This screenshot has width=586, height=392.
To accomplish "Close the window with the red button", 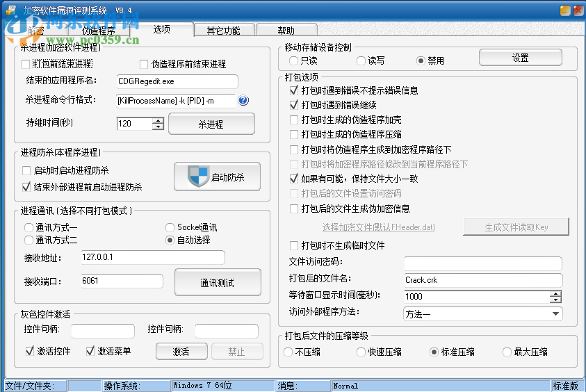I will (x=578, y=10).
